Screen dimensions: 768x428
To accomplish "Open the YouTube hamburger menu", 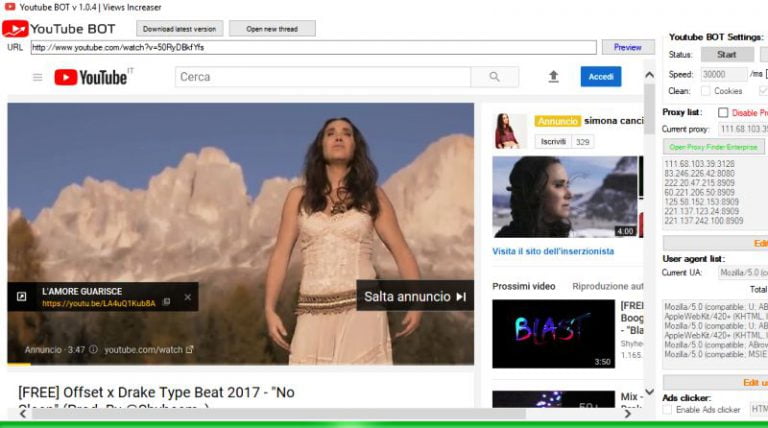I will [x=37, y=77].
